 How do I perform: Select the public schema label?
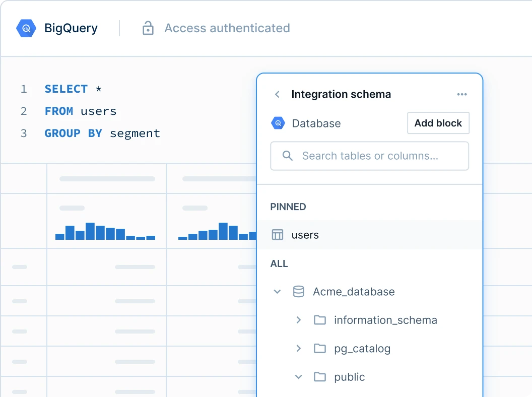pos(350,377)
